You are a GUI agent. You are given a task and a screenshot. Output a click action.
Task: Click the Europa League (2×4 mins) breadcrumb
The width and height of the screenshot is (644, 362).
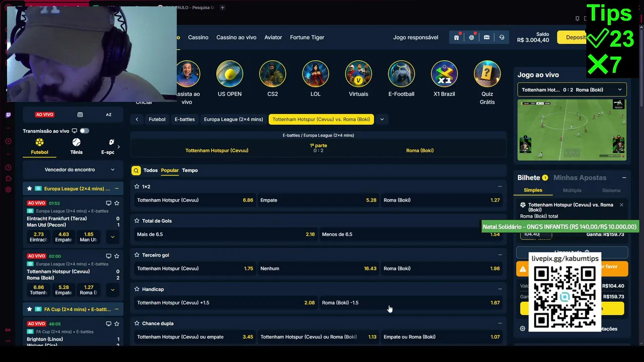(x=233, y=119)
